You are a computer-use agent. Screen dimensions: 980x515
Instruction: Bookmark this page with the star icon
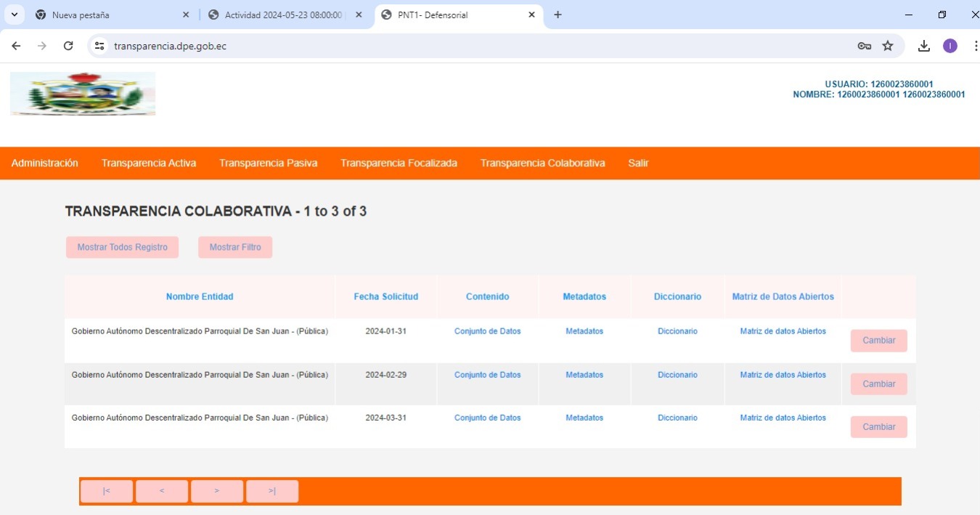coord(888,46)
